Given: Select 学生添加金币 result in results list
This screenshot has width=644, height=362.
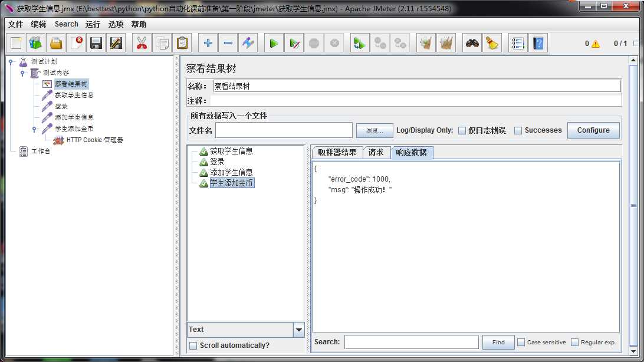Looking at the screenshot, I should tap(232, 183).
